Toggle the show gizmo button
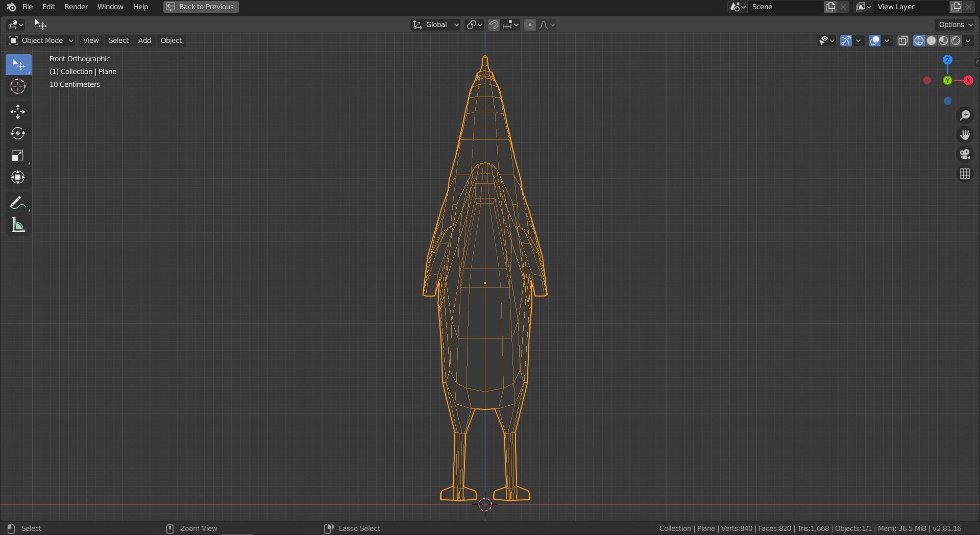The height and width of the screenshot is (535, 980). [846, 41]
